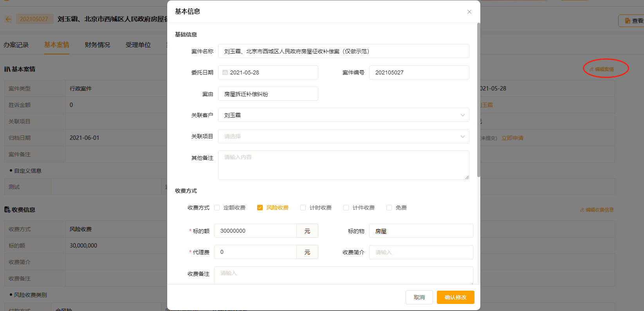Click the 查看 document icon button
This screenshot has height=311, width=644.
click(x=628, y=21)
